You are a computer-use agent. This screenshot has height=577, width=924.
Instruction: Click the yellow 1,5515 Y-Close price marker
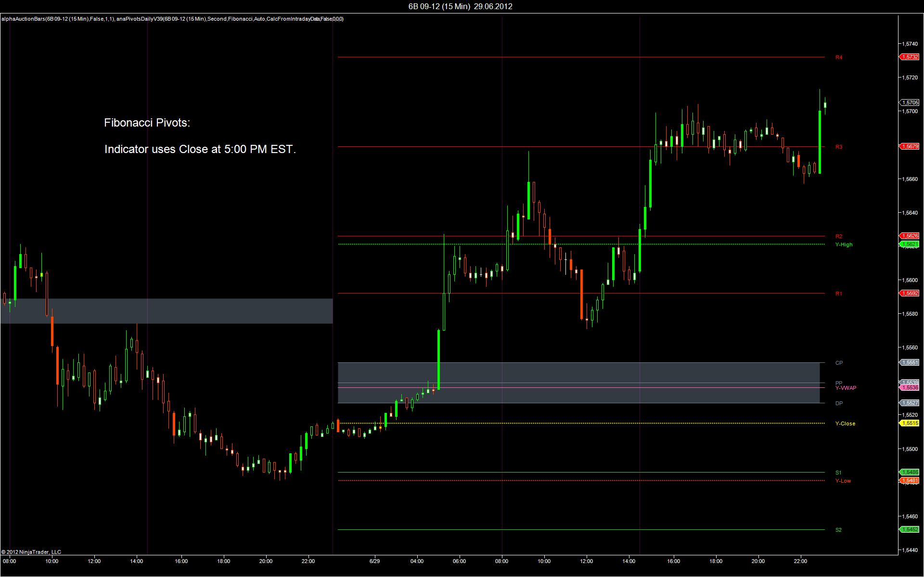coord(910,423)
